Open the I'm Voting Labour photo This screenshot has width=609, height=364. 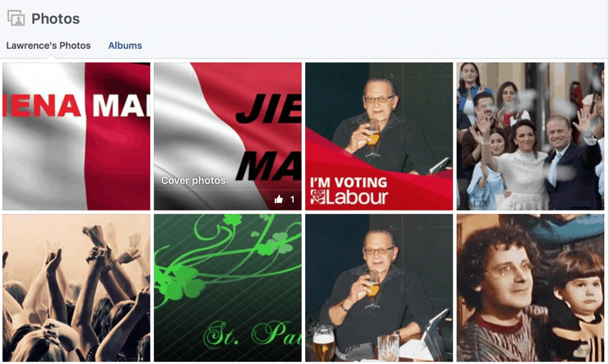pyautogui.click(x=379, y=136)
